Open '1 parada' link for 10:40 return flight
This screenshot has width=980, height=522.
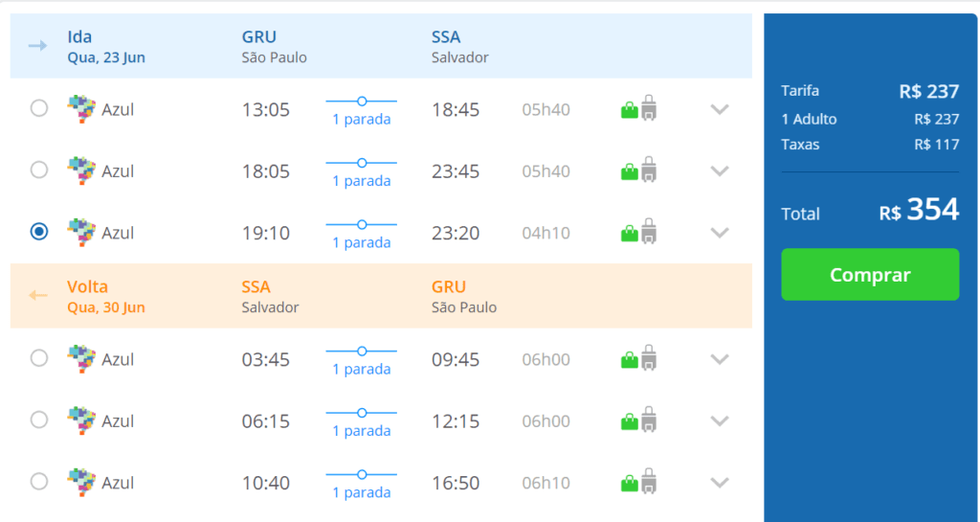[x=361, y=492]
